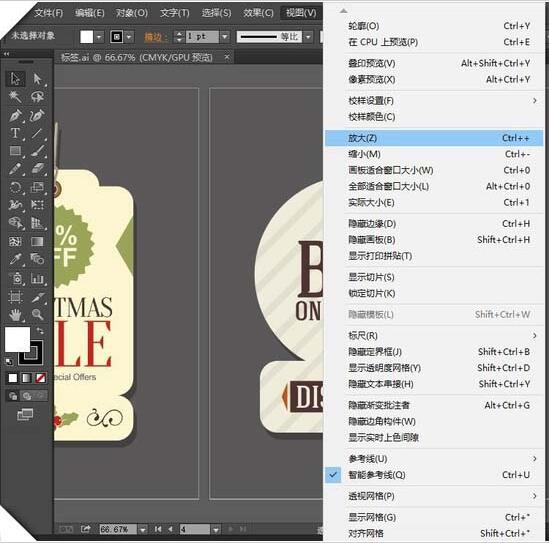Select the Eyedropper tool
The height and width of the screenshot is (543, 549).
pos(15,259)
